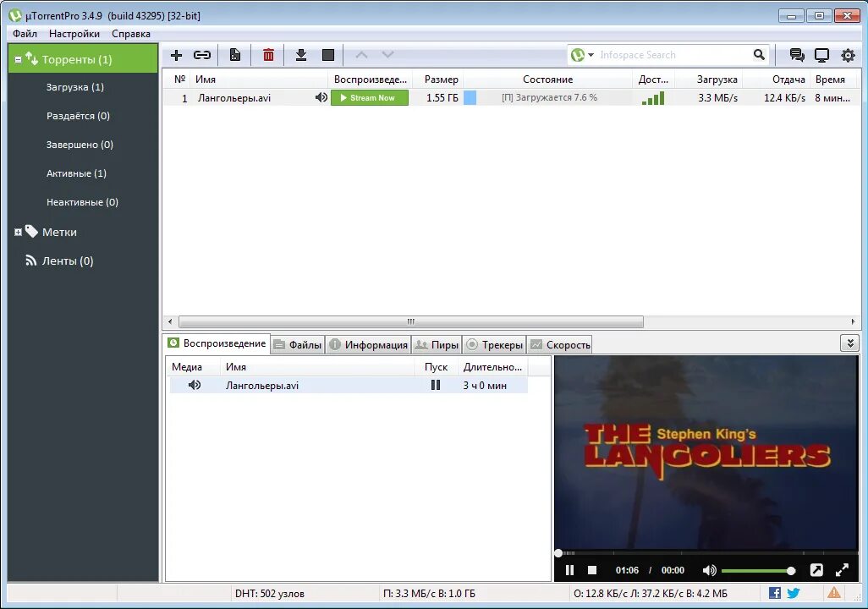Click the DHT: 502 узлов status text

tap(270, 594)
